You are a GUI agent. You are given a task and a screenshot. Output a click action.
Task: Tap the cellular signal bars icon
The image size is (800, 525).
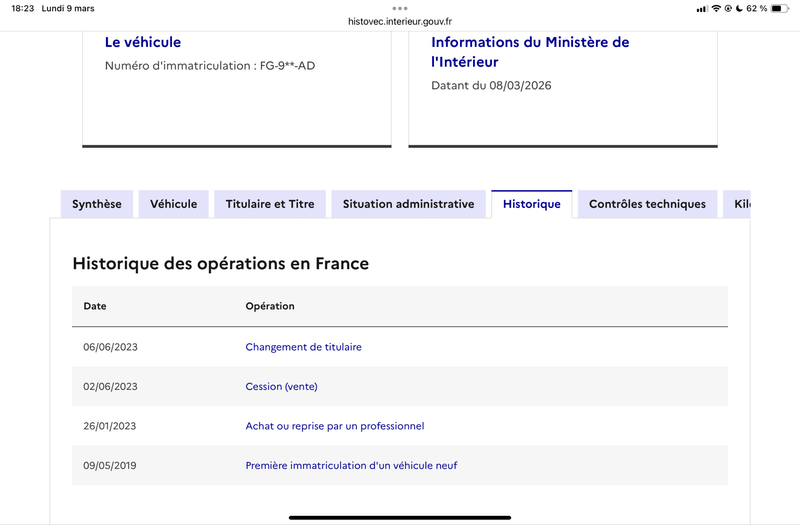(x=702, y=8)
